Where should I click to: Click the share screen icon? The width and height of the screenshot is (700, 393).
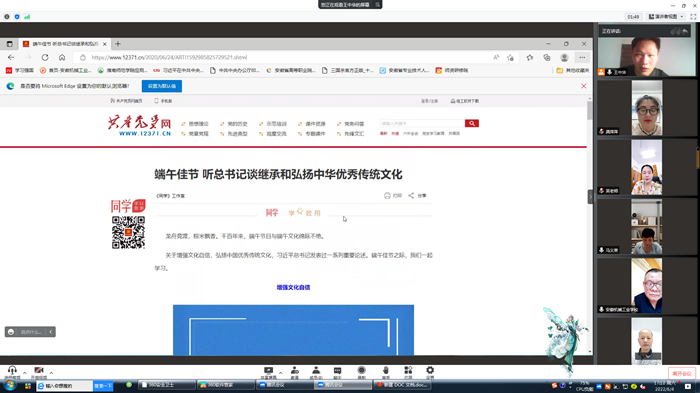[268, 371]
